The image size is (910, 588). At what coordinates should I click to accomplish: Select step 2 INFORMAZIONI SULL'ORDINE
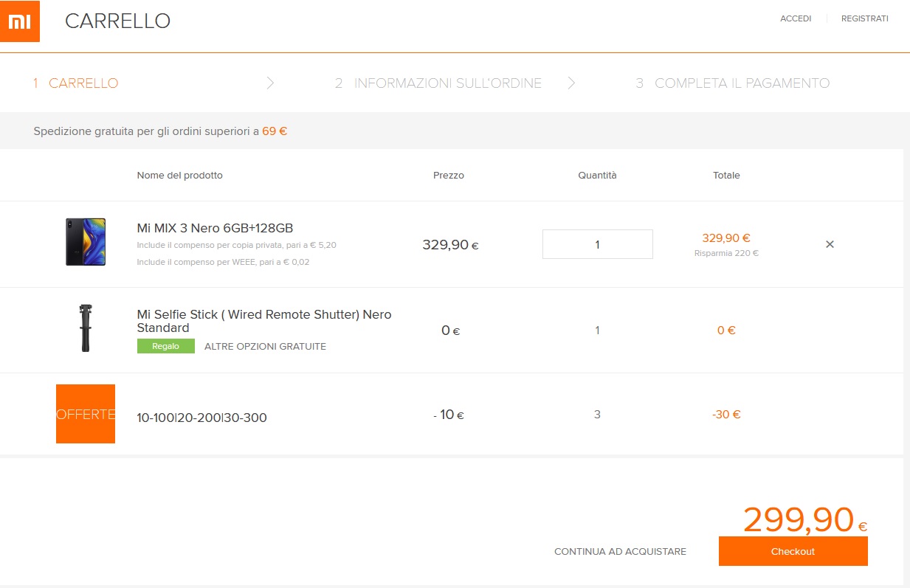click(438, 83)
